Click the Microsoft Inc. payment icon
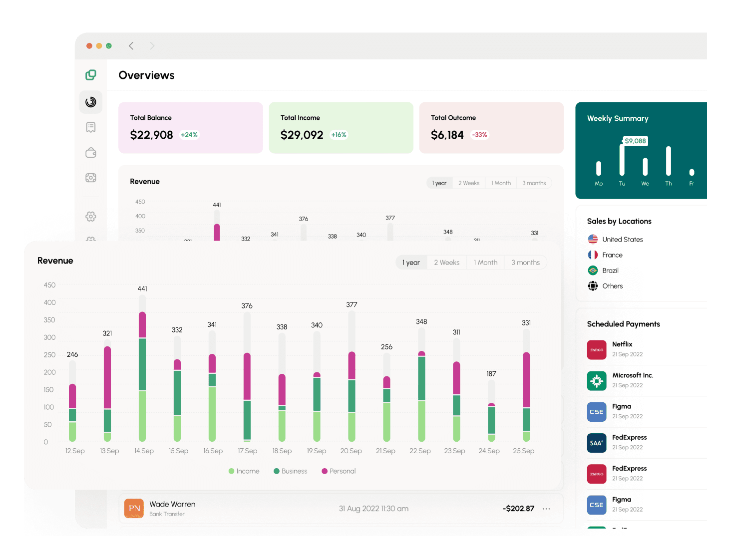Image resolution: width=731 pixels, height=560 pixels. (x=597, y=381)
